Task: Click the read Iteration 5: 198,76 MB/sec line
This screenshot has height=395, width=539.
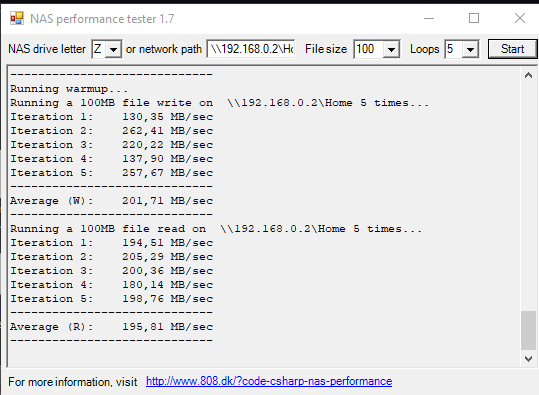Action: pos(111,299)
